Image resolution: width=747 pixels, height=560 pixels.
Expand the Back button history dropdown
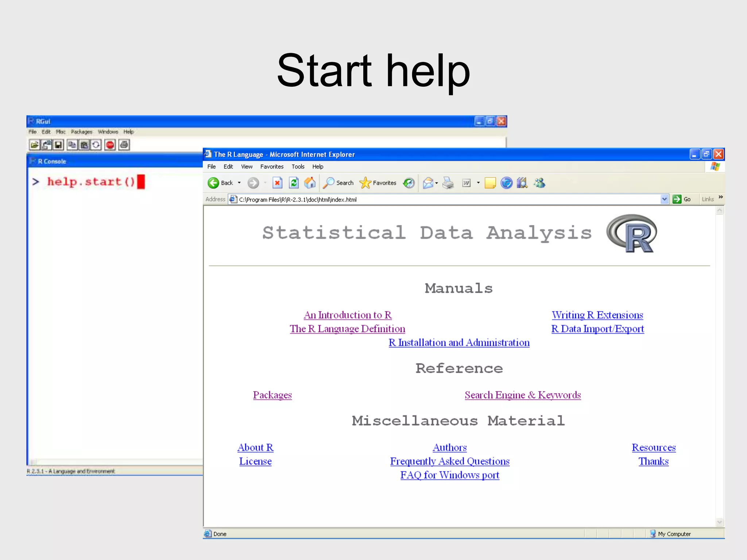(x=239, y=183)
